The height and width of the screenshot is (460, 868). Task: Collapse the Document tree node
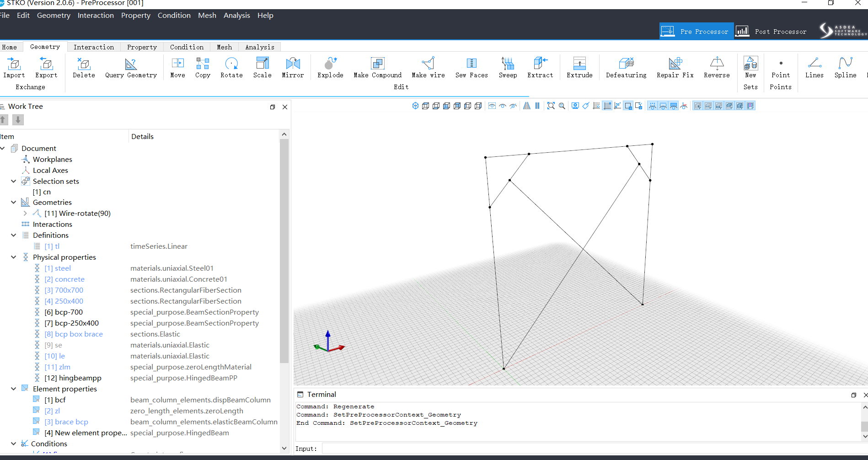3,148
